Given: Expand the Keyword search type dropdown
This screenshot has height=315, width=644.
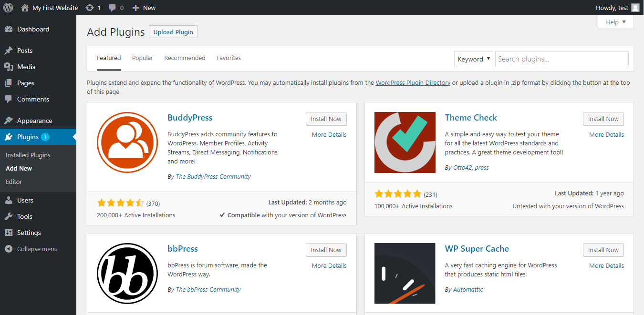Looking at the screenshot, I should click(473, 58).
